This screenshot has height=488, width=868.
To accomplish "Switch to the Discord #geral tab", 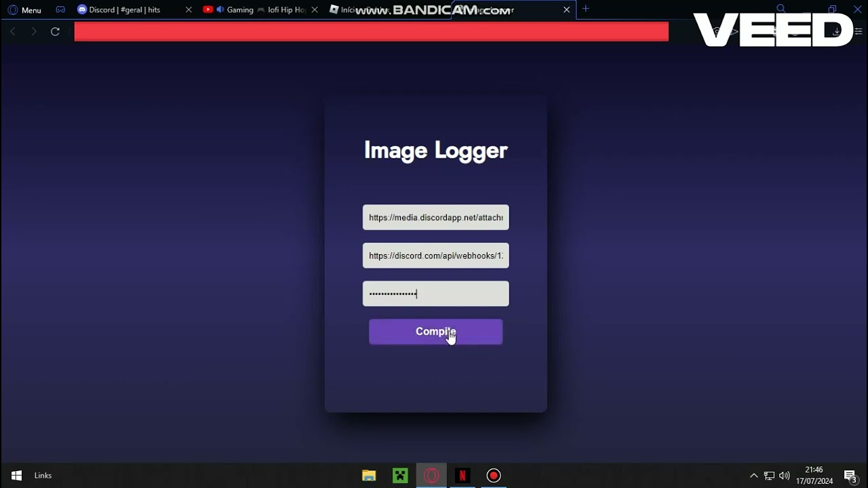I will tap(125, 10).
